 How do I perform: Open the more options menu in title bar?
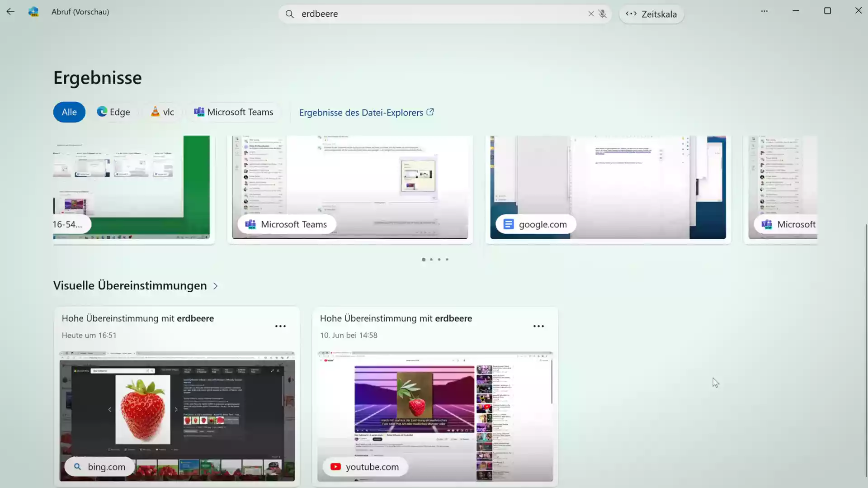click(x=764, y=11)
